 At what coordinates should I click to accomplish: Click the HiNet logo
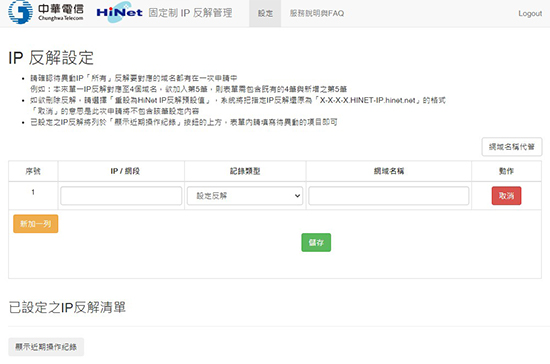tap(119, 12)
